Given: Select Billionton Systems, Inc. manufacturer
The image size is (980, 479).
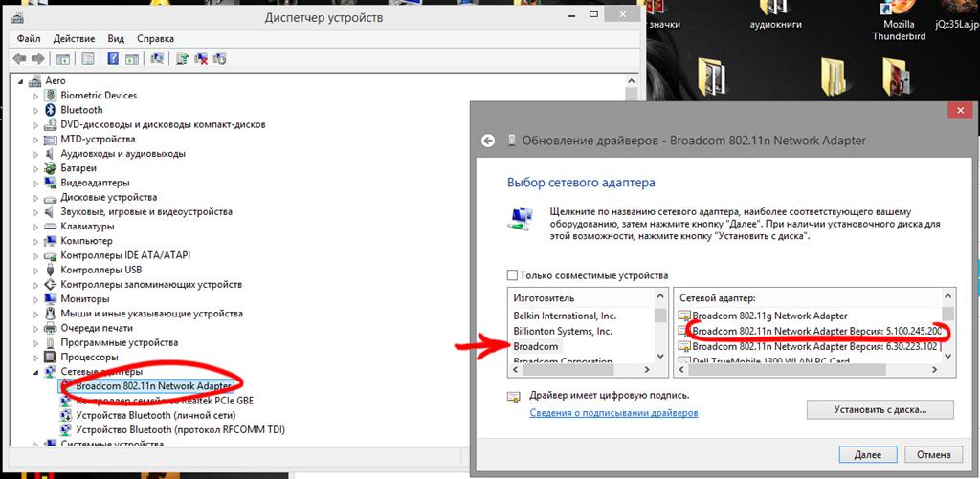Looking at the screenshot, I should tap(563, 331).
